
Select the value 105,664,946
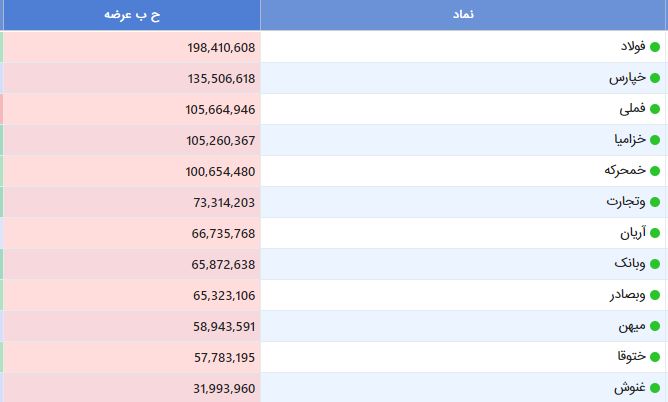tap(220, 110)
